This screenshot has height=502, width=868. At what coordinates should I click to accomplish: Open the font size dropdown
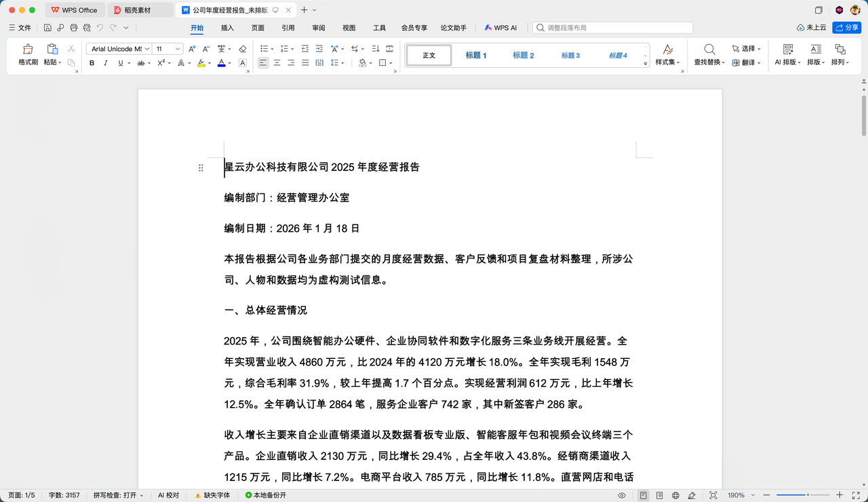(x=178, y=49)
